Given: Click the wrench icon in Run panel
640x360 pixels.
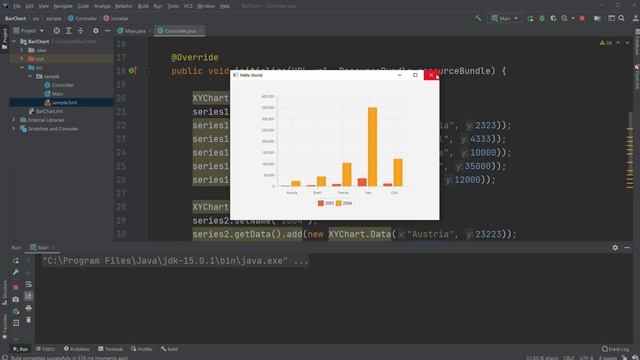Looking at the screenshot, I should coord(16,272).
